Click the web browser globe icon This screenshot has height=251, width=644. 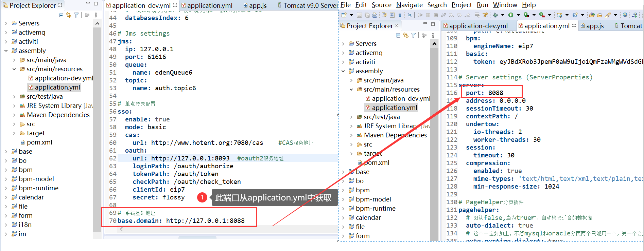click(625, 15)
